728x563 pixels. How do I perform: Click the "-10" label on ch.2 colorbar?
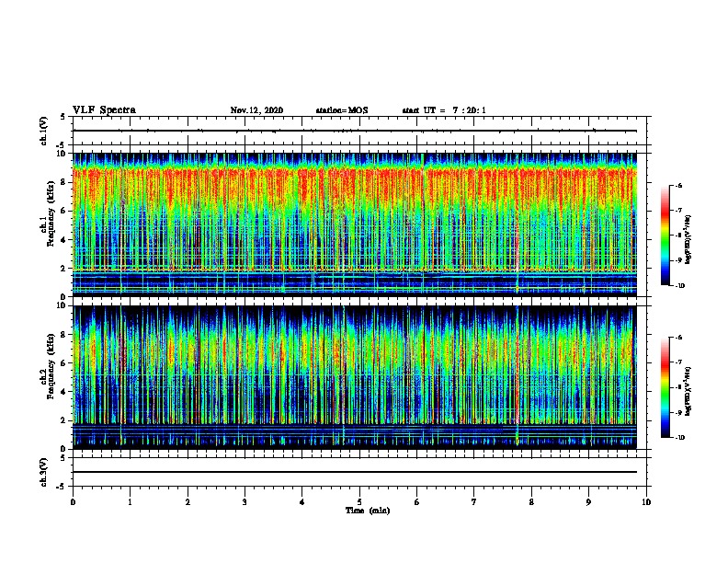coord(679,438)
